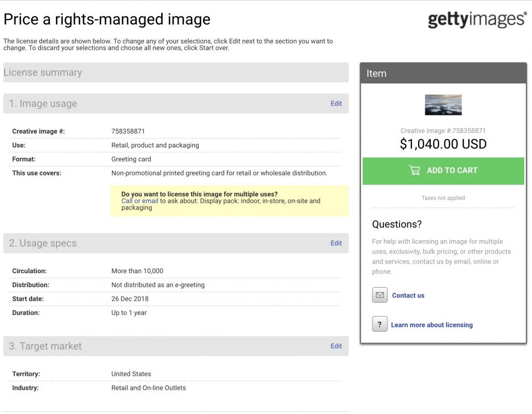This screenshot has width=532, height=414.
Task: Click the Getty Images logo
Action: (x=477, y=20)
